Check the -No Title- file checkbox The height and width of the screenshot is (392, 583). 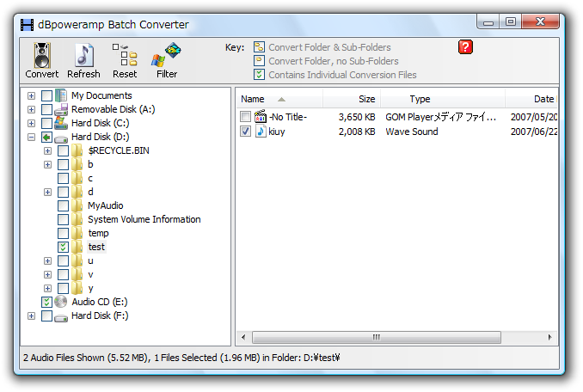click(245, 117)
